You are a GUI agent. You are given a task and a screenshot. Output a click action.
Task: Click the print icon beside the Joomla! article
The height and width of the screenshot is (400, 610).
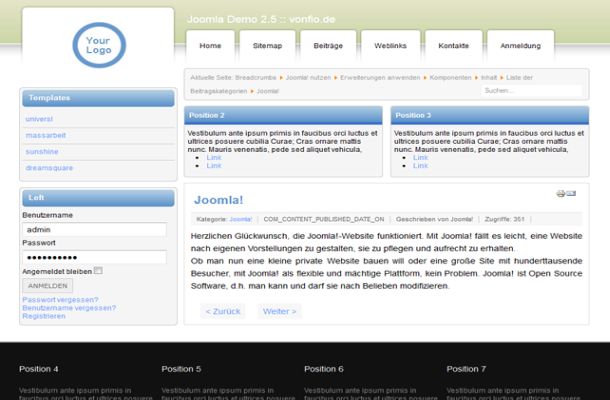(x=561, y=193)
